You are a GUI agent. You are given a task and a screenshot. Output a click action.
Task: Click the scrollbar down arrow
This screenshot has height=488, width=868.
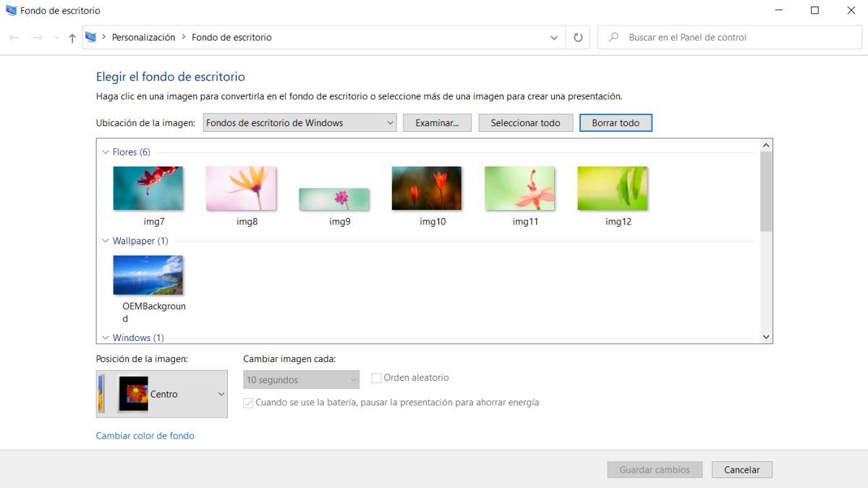(766, 336)
